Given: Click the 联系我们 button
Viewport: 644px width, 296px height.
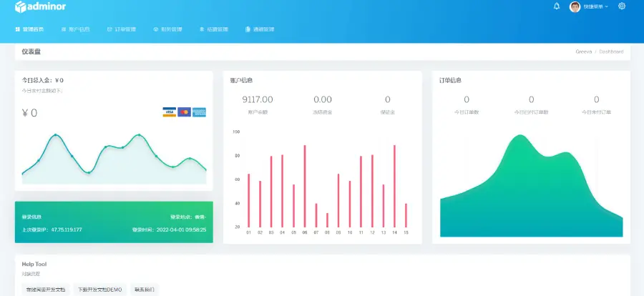Looking at the screenshot, I should pyautogui.click(x=145, y=290).
